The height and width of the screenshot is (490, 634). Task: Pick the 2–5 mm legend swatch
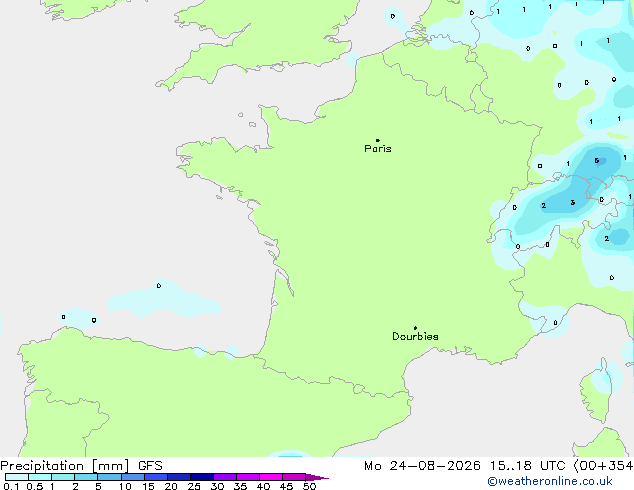pos(86,477)
